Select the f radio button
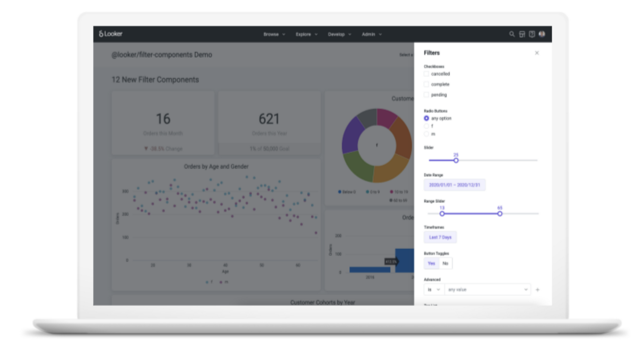Screen dimensions: 644x353 pos(426,126)
